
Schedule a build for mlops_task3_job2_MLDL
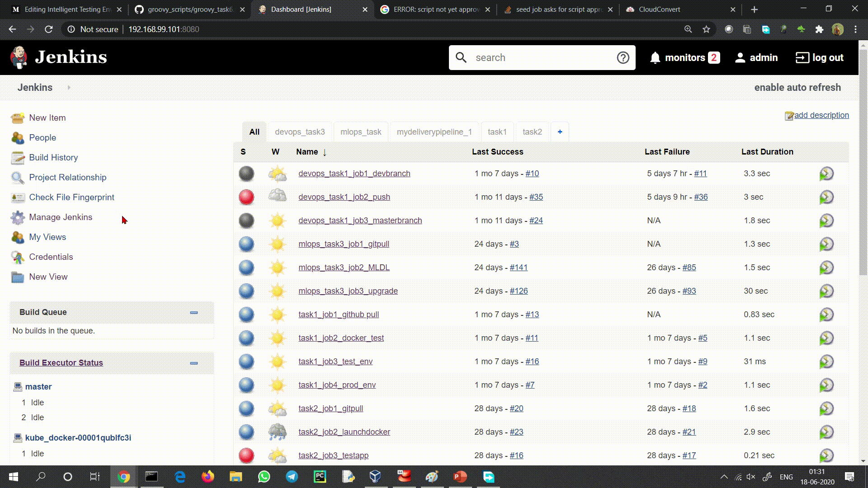(826, 267)
